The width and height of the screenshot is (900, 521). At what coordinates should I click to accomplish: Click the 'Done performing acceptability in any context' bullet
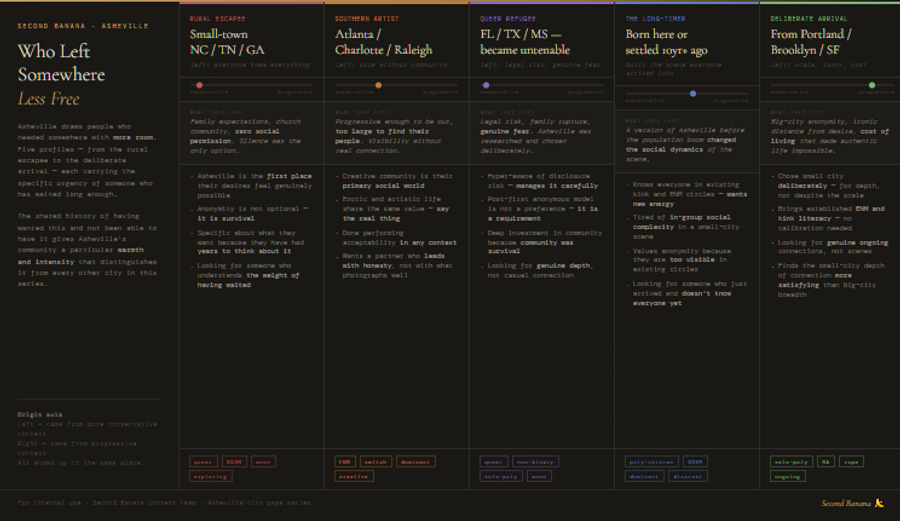tap(399, 238)
